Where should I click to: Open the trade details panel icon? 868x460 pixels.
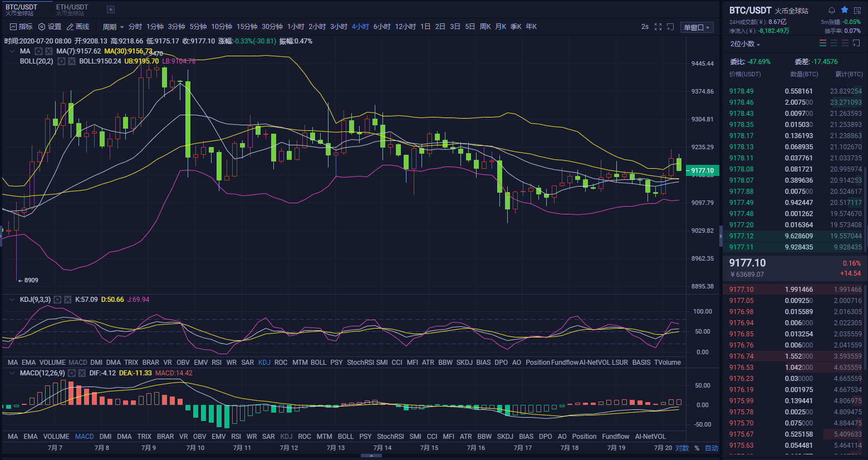[857, 10]
